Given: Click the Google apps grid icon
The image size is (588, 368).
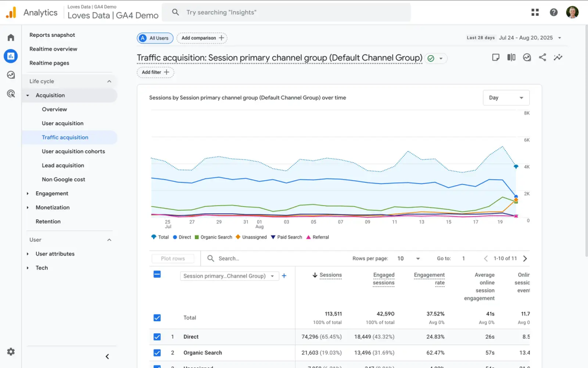Looking at the screenshot, I should click(x=534, y=12).
